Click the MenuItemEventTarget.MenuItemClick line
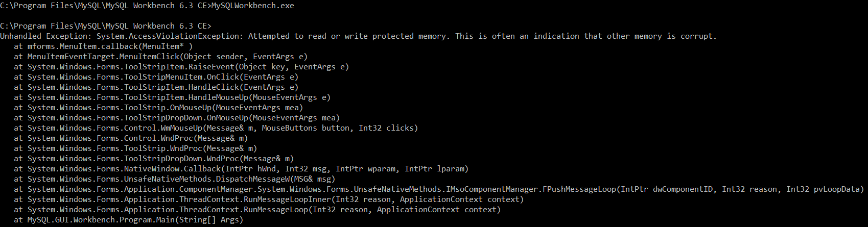This screenshot has height=227, width=868. tap(160, 57)
